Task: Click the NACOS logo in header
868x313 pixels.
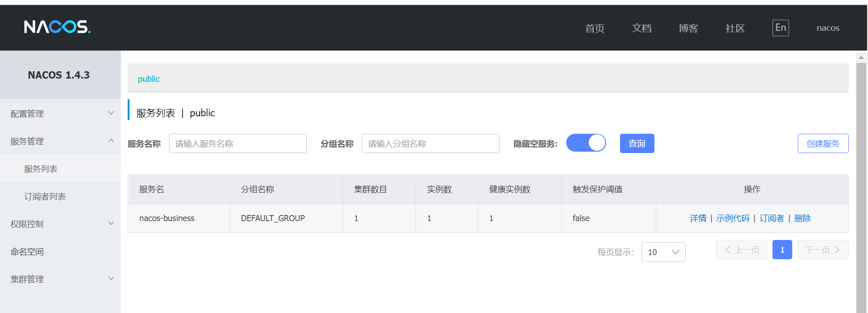Action: pyautogui.click(x=57, y=27)
